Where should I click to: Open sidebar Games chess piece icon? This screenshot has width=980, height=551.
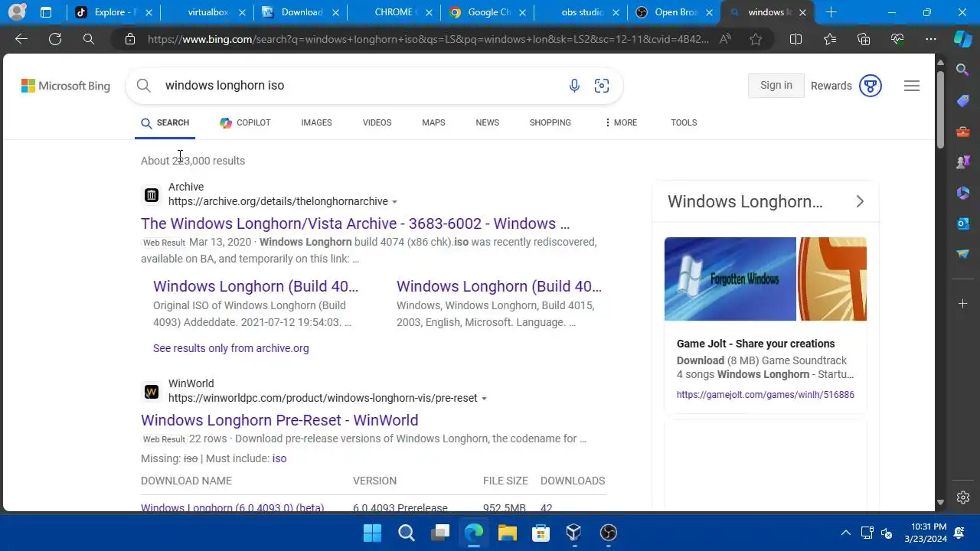pyautogui.click(x=963, y=162)
